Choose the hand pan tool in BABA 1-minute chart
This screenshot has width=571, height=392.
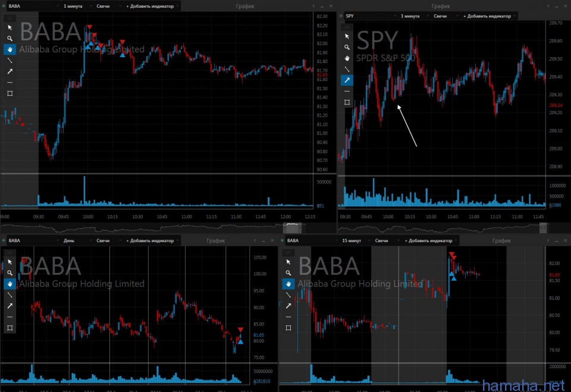pyautogui.click(x=10, y=49)
